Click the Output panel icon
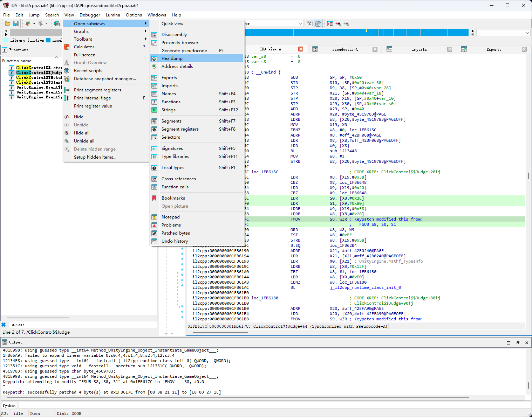This screenshot has height=417, width=532. coord(5,342)
